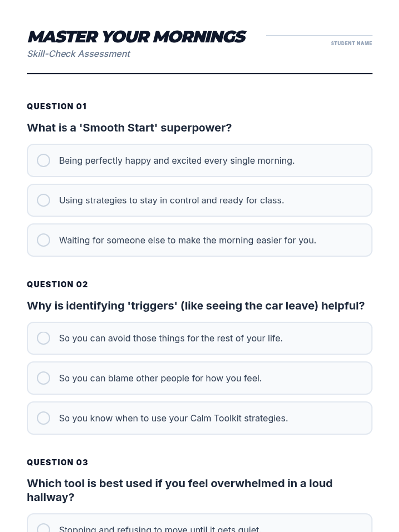Image resolution: width=399 pixels, height=532 pixels.
Task: Click the 'overwhelmed in a loud hallway' question
Action: click(180, 490)
